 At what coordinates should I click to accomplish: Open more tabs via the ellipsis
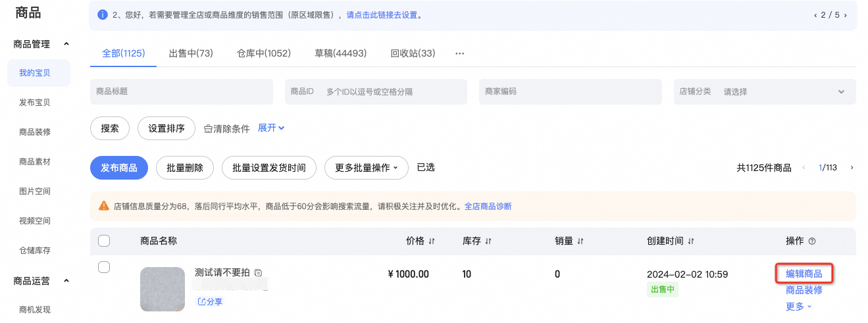pyautogui.click(x=460, y=53)
